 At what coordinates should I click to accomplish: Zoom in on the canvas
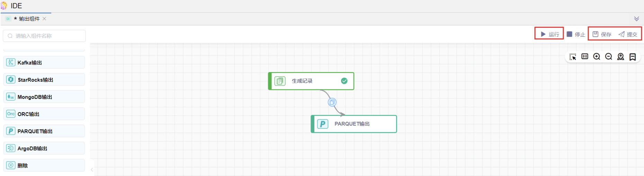597,56
